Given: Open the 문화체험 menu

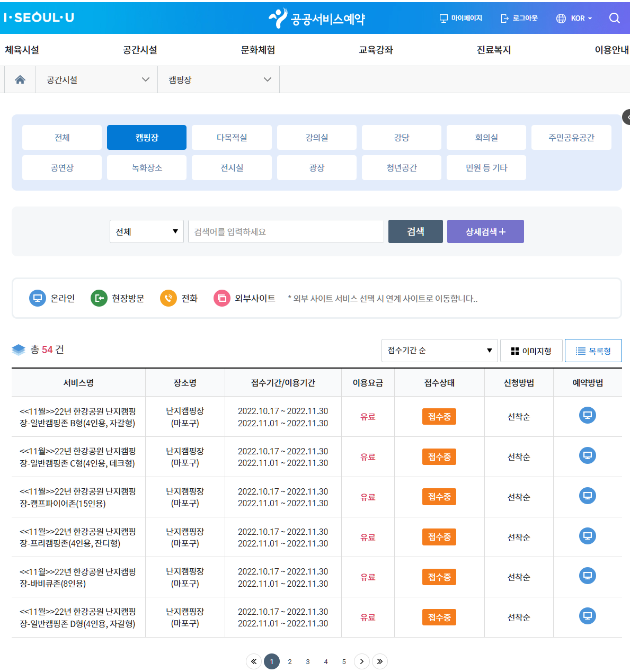Looking at the screenshot, I should (x=258, y=50).
